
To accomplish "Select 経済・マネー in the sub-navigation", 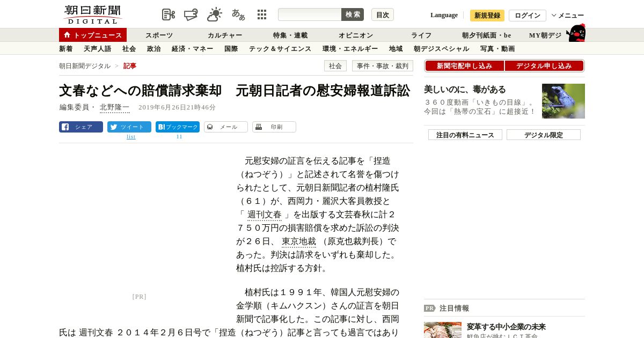I will click(x=193, y=49).
